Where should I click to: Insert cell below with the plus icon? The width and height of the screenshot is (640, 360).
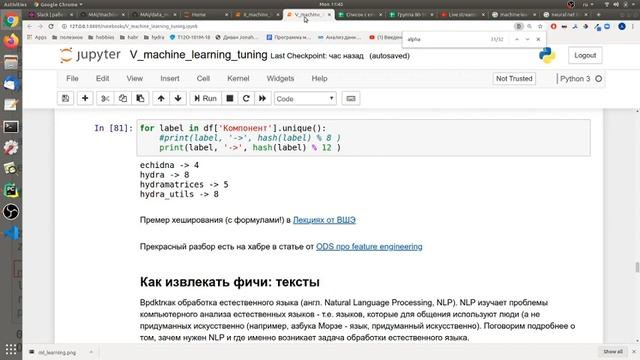click(x=85, y=98)
